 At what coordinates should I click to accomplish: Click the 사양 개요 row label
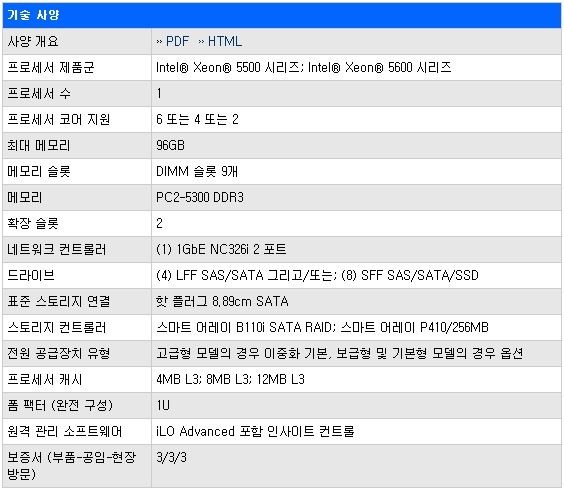[x=33, y=41]
